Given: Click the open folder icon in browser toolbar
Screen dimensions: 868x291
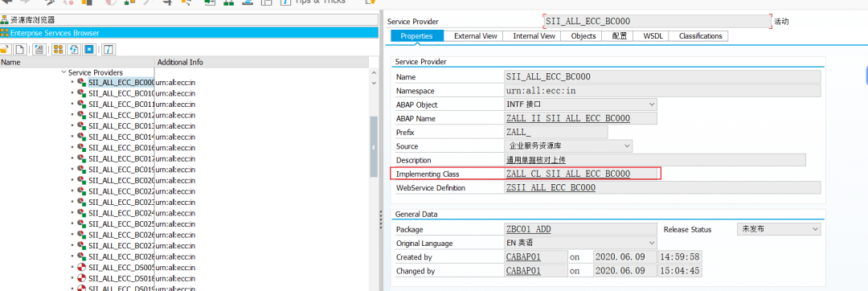Looking at the screenshot, I should click(x=4, y=49).
